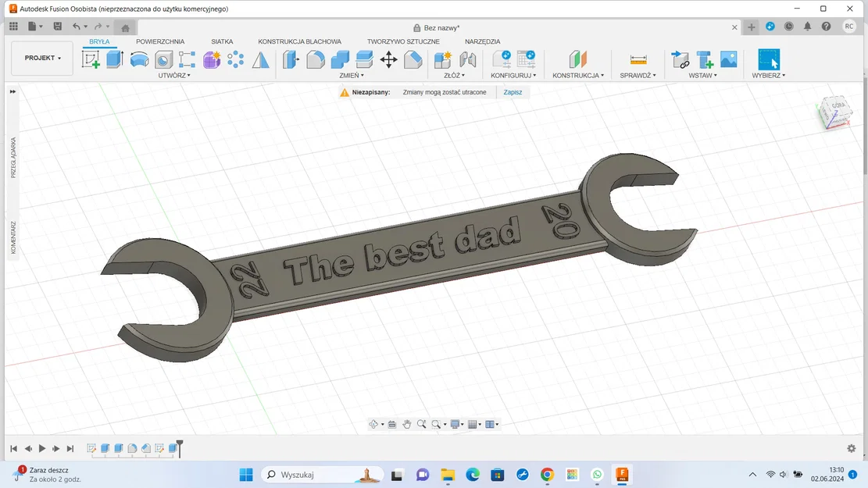
Task: Select the purple Create Form tool
Action: coord(212,60)
